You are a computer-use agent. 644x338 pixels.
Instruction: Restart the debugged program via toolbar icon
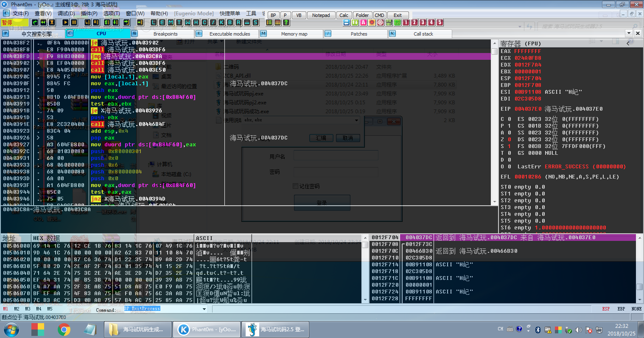coord(35,22)
